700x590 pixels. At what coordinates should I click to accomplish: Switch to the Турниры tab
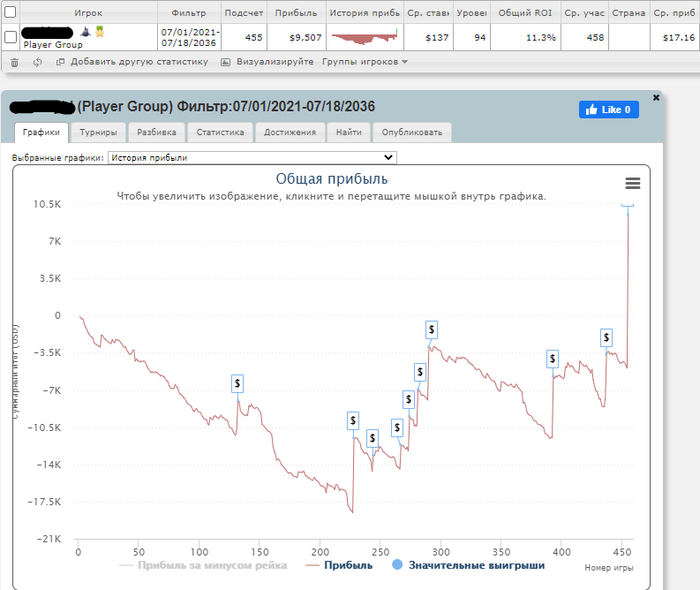point(98,133)
